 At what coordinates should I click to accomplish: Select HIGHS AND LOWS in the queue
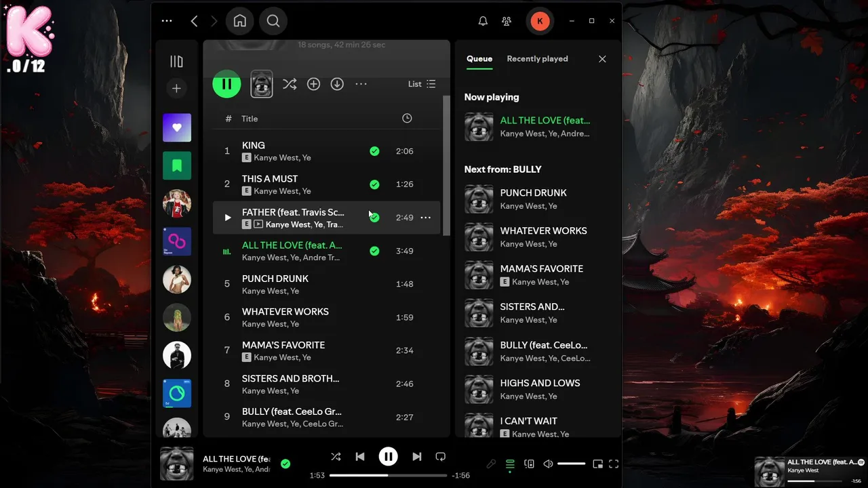point(537,389)
